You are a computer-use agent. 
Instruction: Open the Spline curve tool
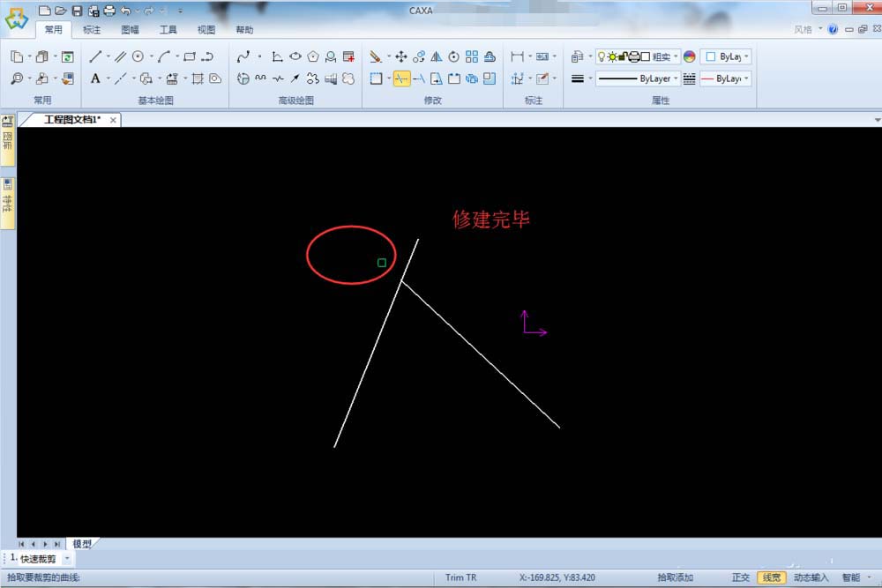(x=245, y=56)
